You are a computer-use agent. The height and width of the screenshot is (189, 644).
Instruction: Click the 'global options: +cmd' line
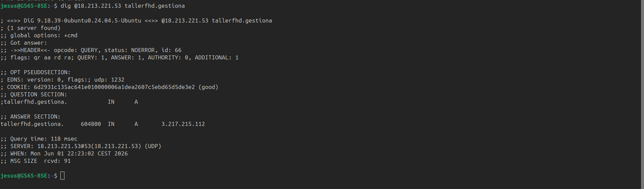point(39,35)
